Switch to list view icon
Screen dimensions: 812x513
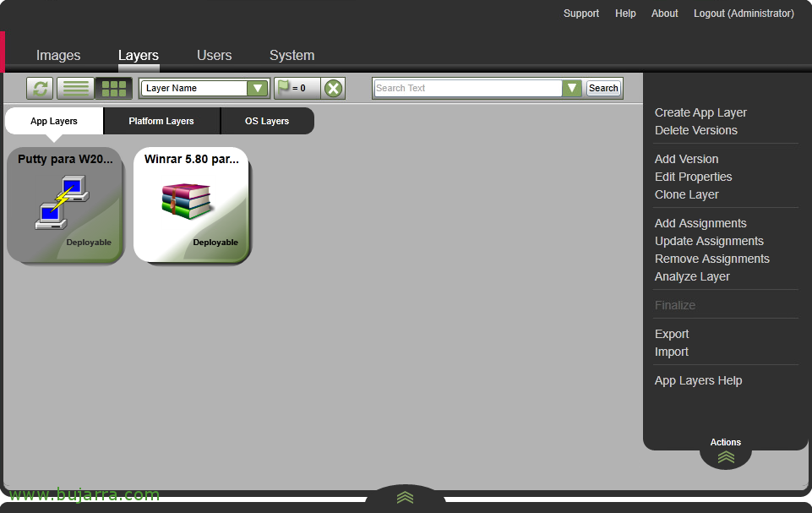click(75, 88)
